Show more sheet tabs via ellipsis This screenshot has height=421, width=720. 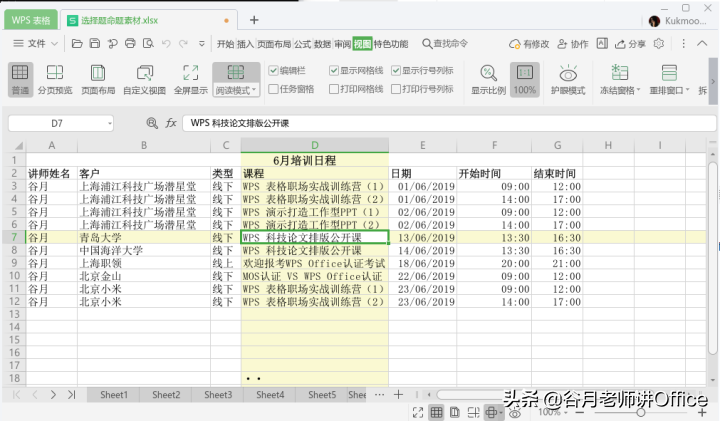(x=379, y=394)
